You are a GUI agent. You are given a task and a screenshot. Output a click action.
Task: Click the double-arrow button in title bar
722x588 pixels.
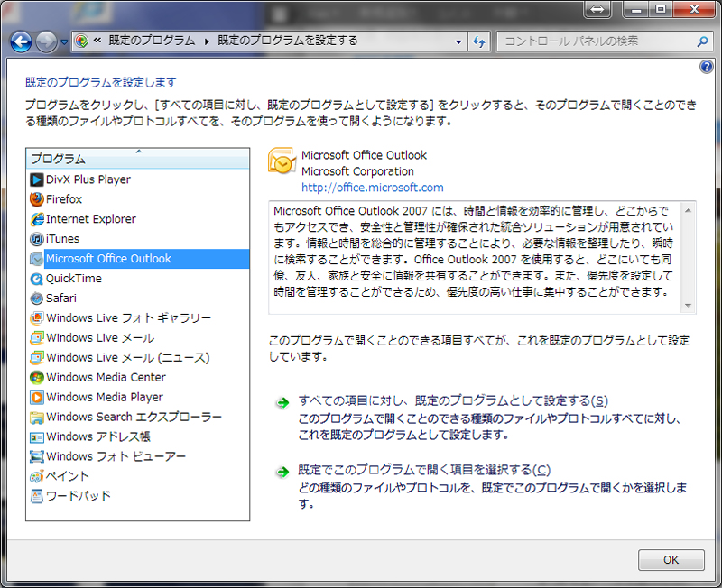(597, 9)
